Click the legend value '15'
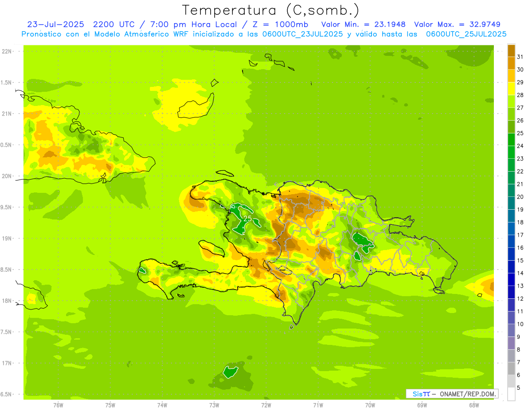 click(520, 260)
